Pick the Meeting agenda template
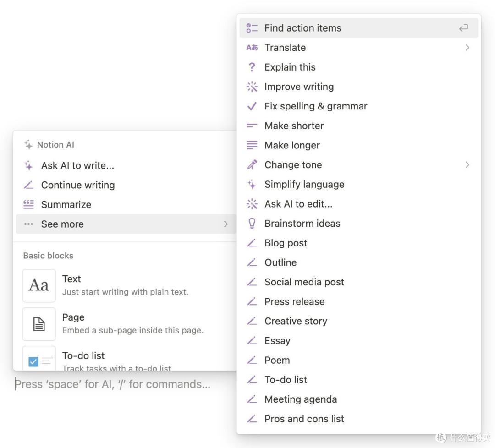 pyautogui.click(x=358, y=399)
